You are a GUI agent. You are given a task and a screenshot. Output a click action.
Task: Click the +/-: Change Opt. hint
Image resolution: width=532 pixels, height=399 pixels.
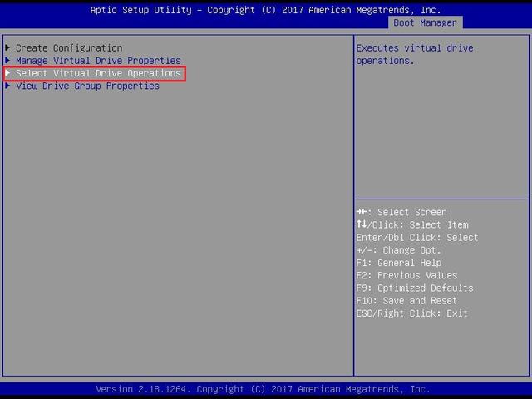pos(398,250)
